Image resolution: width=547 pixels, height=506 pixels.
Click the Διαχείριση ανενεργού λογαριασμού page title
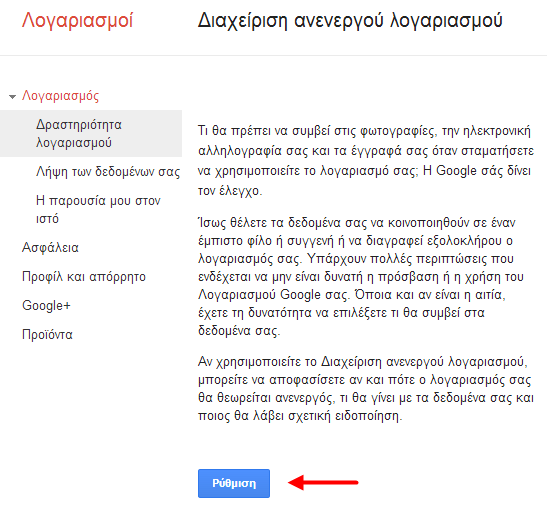(350, 20)
